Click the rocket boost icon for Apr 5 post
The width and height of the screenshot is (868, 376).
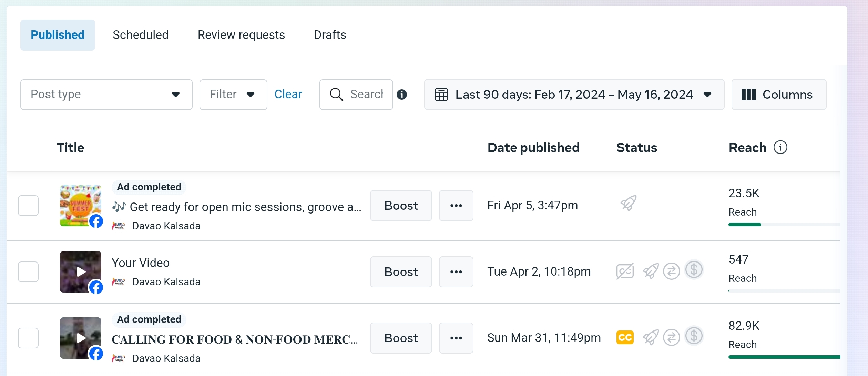click(629, 204)
